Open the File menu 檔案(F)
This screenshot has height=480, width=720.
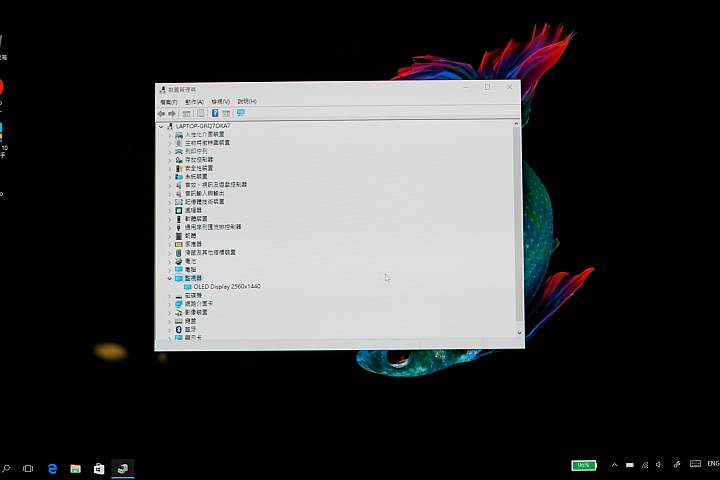click(169, 102)
